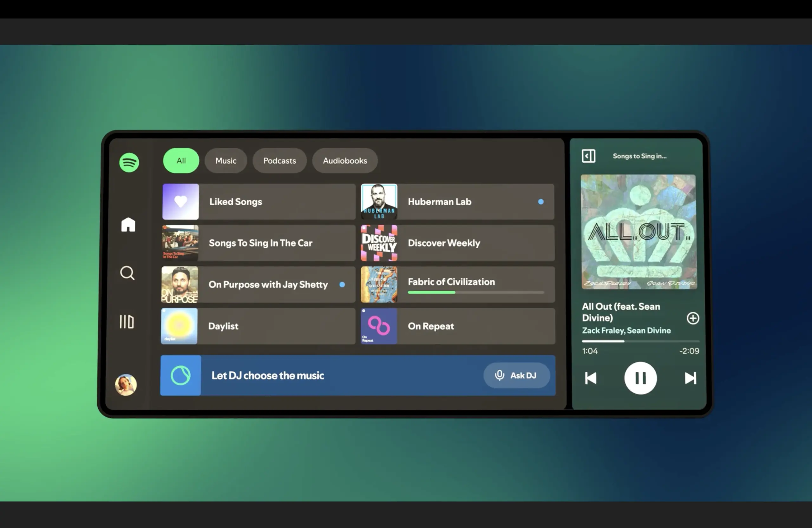812x528 pixels.
Task: Select the All filter chip
Action: (181, 161)
